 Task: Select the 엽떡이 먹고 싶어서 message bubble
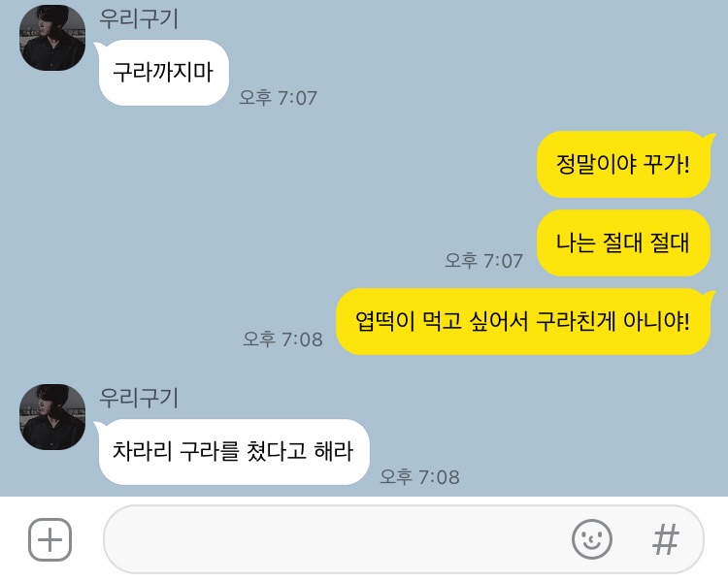pos(523,321)
